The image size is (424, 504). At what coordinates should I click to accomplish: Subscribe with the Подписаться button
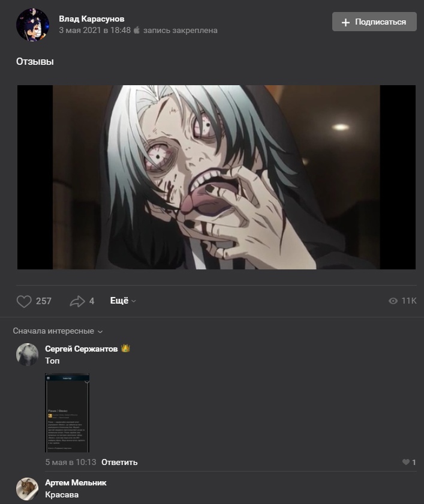[x=374, y=22]
